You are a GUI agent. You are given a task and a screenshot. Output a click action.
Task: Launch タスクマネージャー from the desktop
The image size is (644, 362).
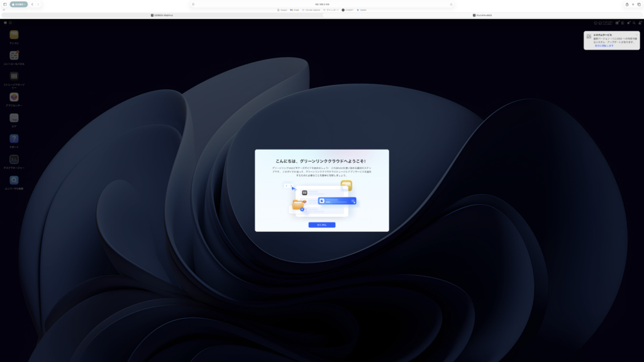[14, 160]
